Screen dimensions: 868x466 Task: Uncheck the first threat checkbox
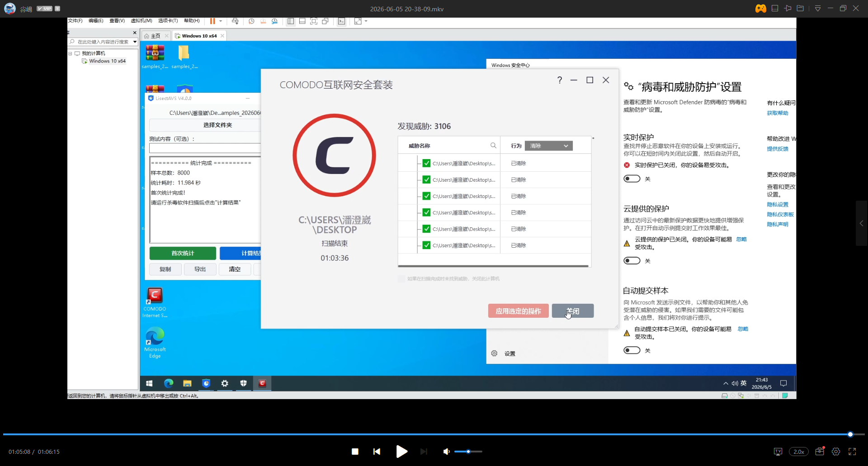(x=426, y=163)
